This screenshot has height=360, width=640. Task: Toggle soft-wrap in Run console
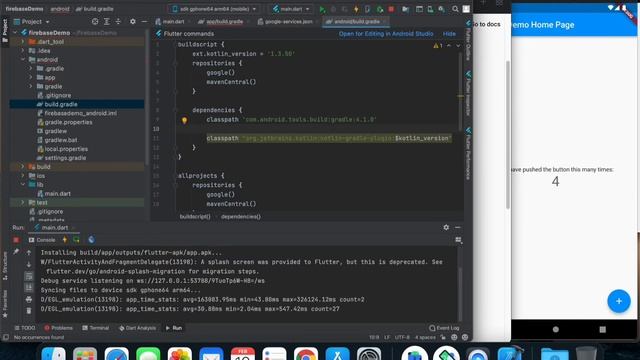click(29, 276)
